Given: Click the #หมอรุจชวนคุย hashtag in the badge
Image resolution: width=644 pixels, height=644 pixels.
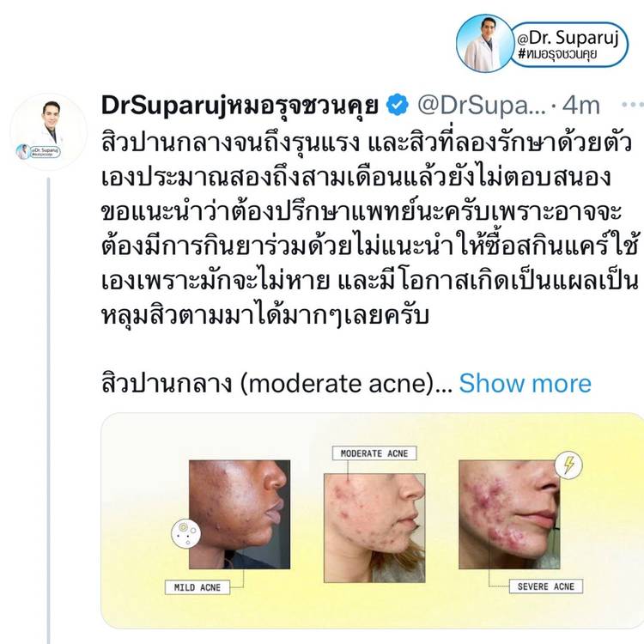Looking at the screenshot, I should pos(557,54).
